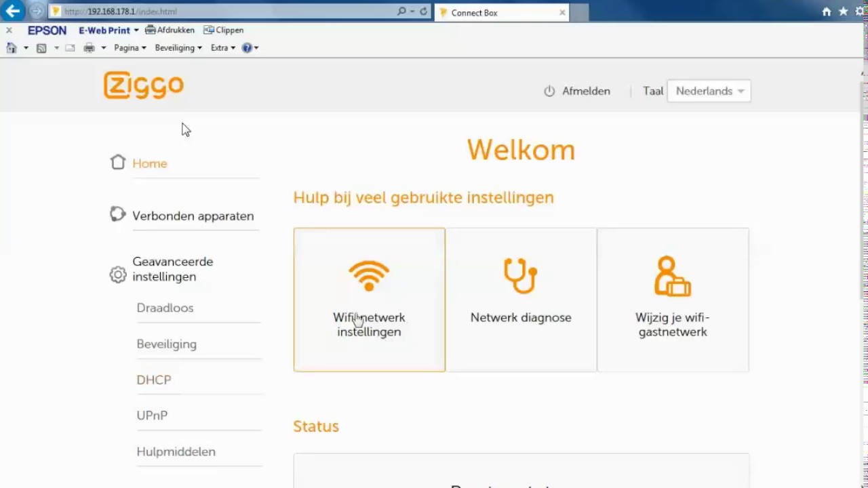This screenshot has height=488, width=868.
Task: Collapse Geavanceerde instellingen section
Action: [x=173, y=269]
